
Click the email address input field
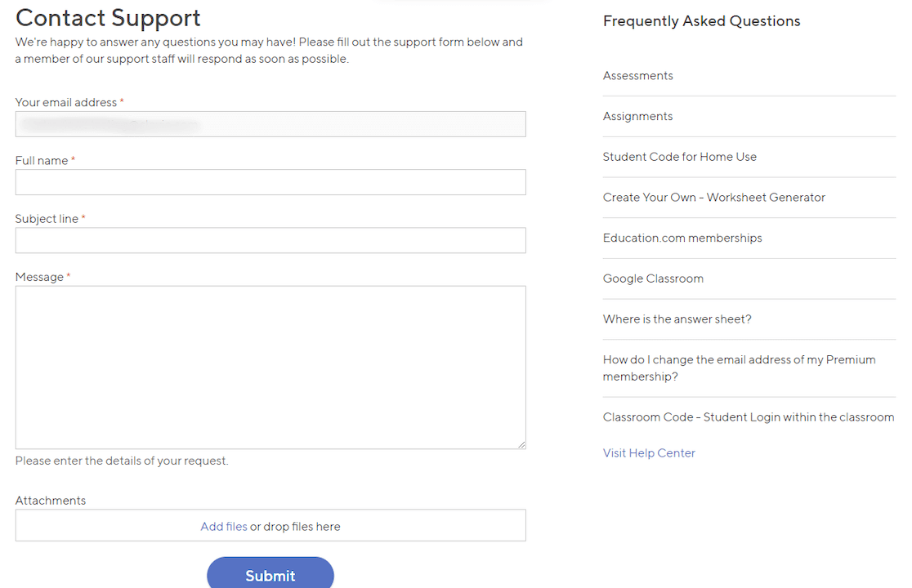click(x=270, y=123)
